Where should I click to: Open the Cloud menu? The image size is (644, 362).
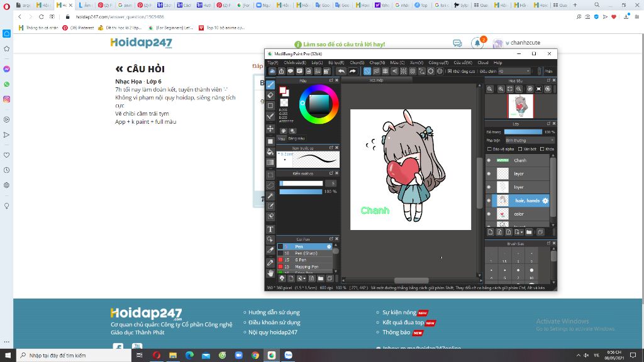coord(482,63)
